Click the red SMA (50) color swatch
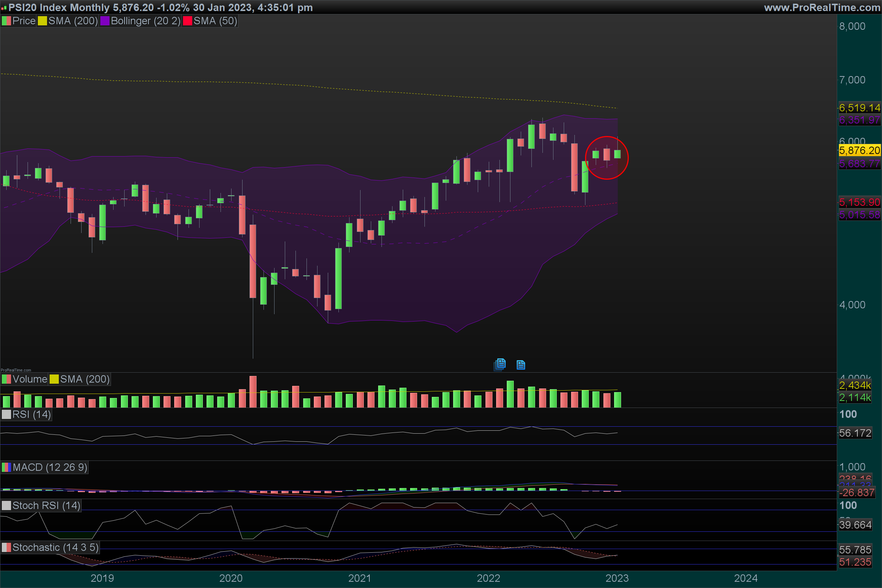882x588 pixels. [x=187, y=21]
